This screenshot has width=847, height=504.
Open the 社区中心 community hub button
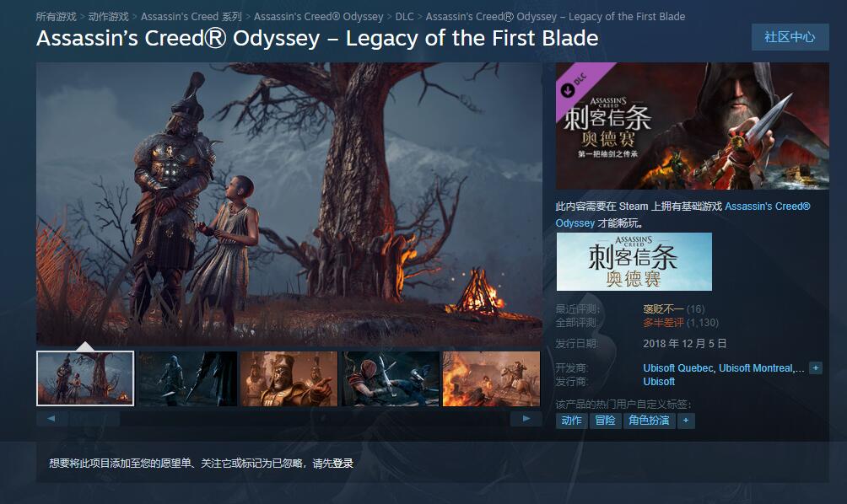(x=790, y=37)
